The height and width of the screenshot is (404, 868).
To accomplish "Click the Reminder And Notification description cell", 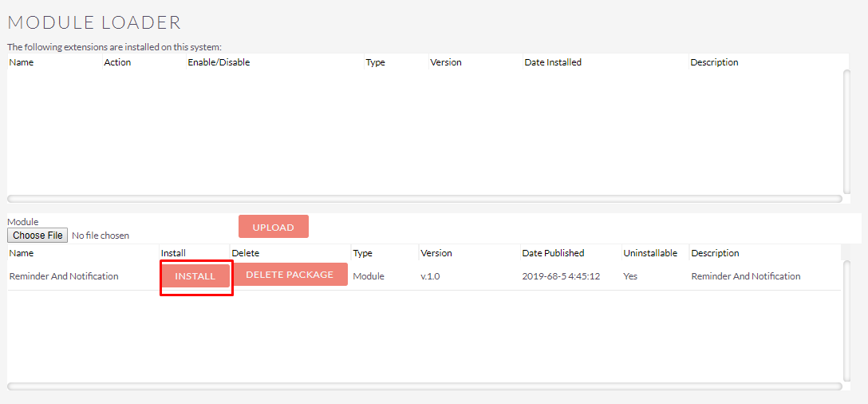I will pos(746,276).
